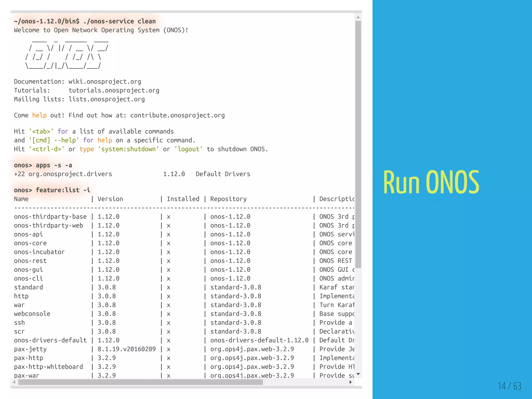
Task: Click the 'Repository' column header
Action: point(229,199)
